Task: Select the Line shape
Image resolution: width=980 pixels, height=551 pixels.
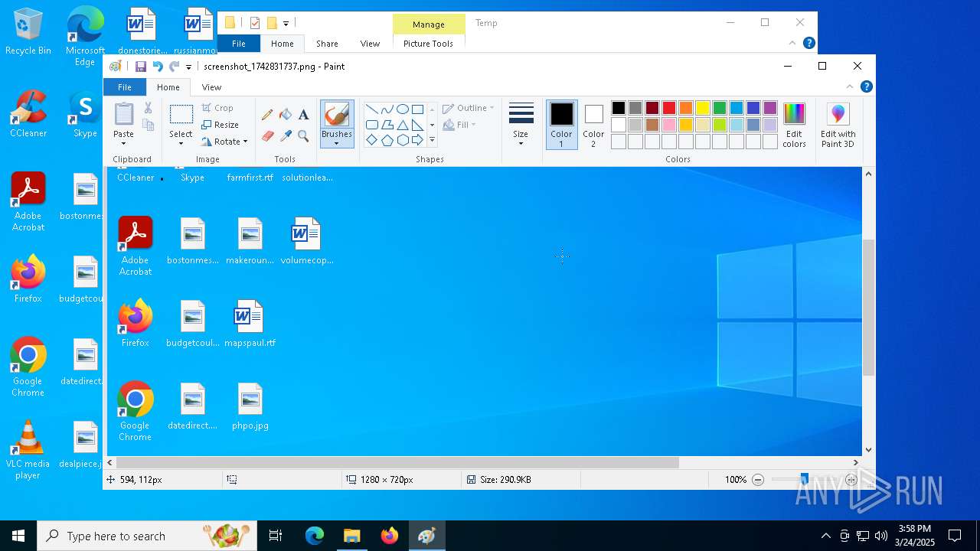Action: point(371,109)
